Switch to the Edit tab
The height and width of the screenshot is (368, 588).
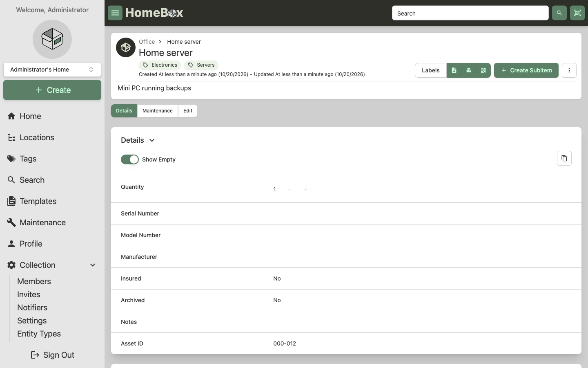click(188, 111)
